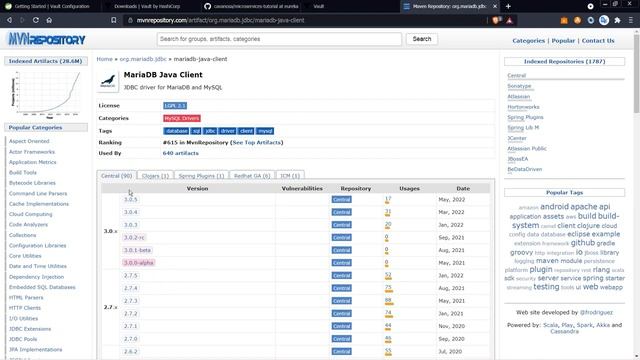Open See Top Artifacts link
The width and height of the screenshot is (640, 360).
(257, 142)
